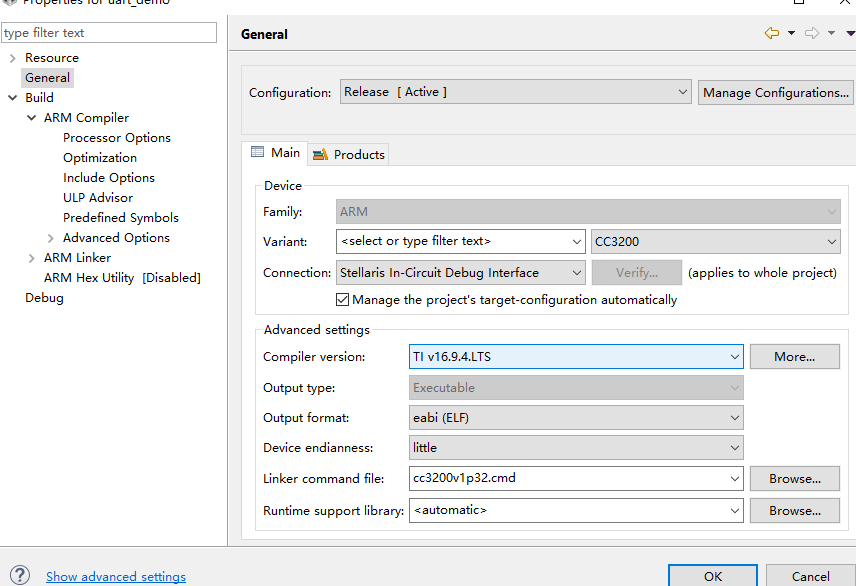The image size is (856, 586).
Task: Toggle manage target-configuration automatically checkbox
Action: click(342, 299)
